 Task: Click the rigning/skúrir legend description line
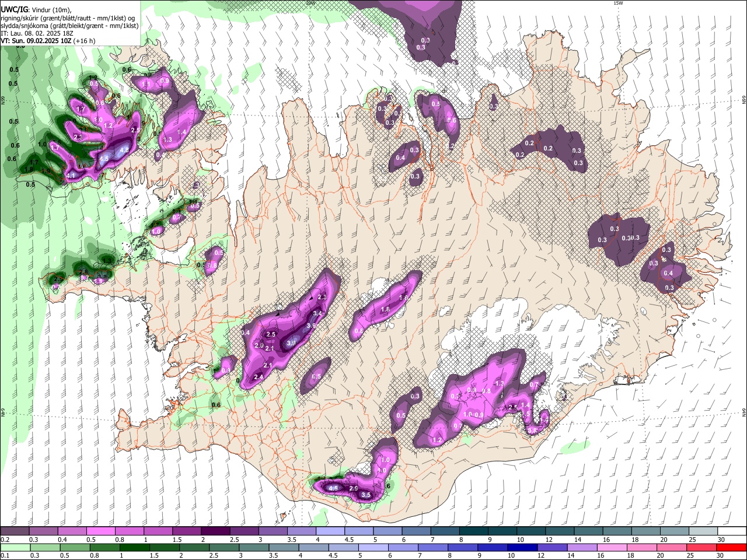(67, 18)
